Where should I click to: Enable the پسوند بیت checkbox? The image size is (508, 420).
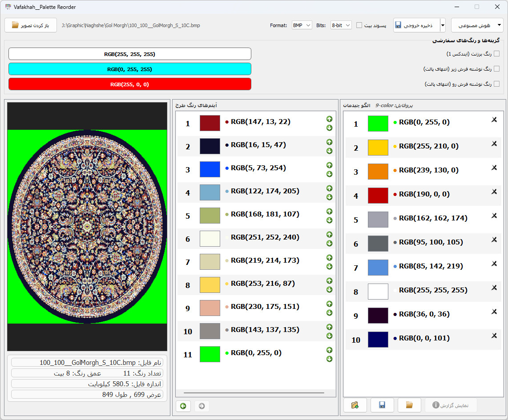359,25
